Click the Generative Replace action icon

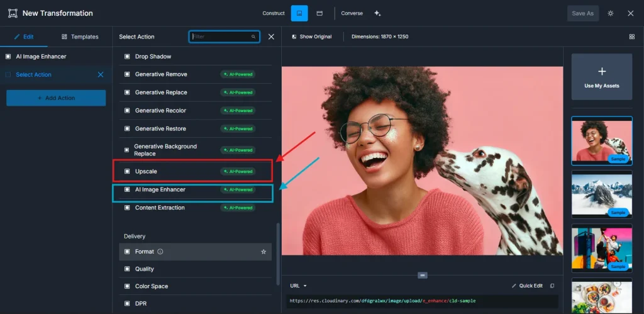tap(127, 93)
